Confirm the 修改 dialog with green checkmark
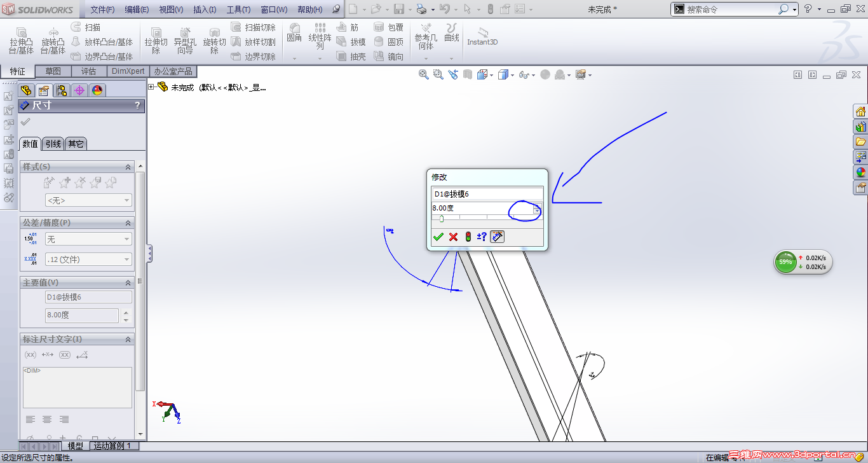Viewport: 868px width, 463px height. tap(438, 237)
